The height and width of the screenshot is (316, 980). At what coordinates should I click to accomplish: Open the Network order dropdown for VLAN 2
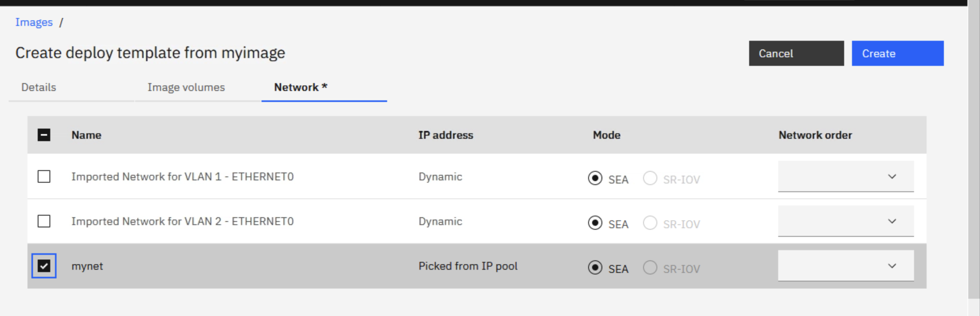point(846,221)
